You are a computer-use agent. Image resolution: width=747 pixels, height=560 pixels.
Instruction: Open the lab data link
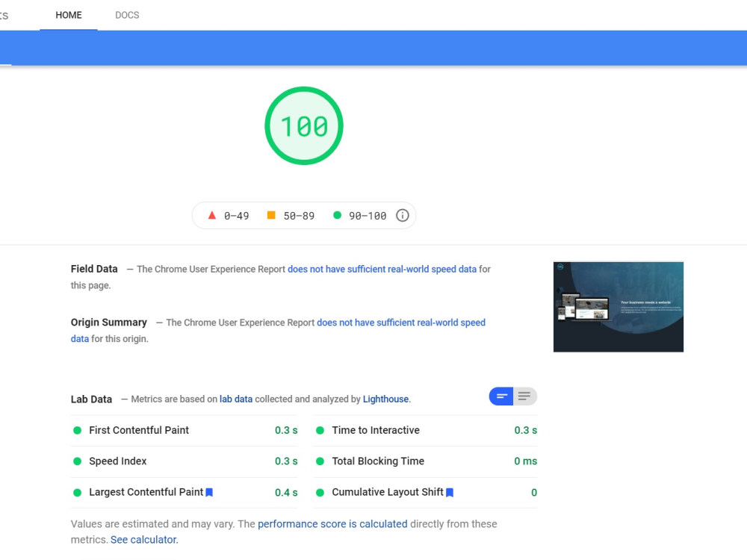(236, 399)
